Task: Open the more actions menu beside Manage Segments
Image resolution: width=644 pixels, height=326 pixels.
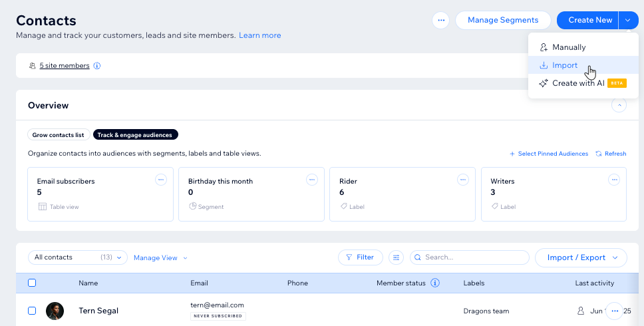Action: (440, 21)
